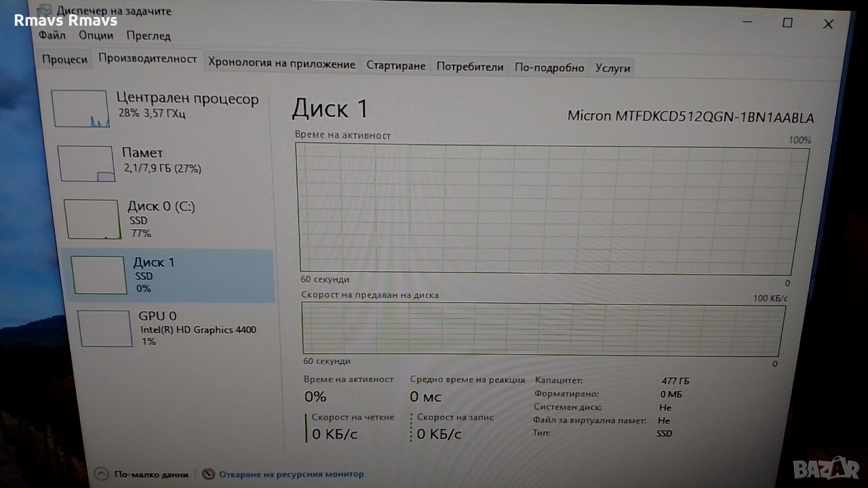Click the Не value for Файл за виртуална памет
Screen dimensions: 868x488
(x=664, y=421)
